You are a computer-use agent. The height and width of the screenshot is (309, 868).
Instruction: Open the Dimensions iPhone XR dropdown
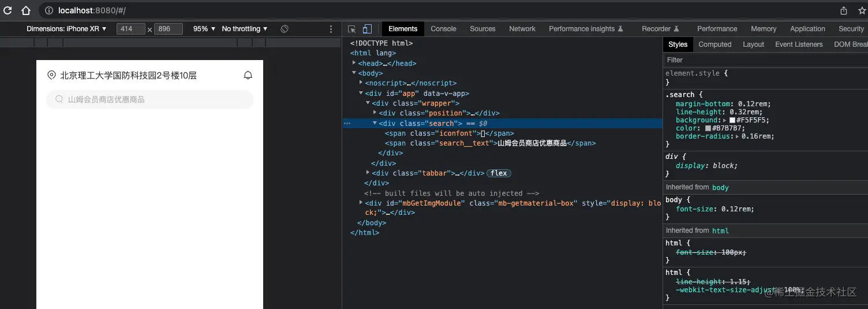pyautogui.click(x=66, y=29)
